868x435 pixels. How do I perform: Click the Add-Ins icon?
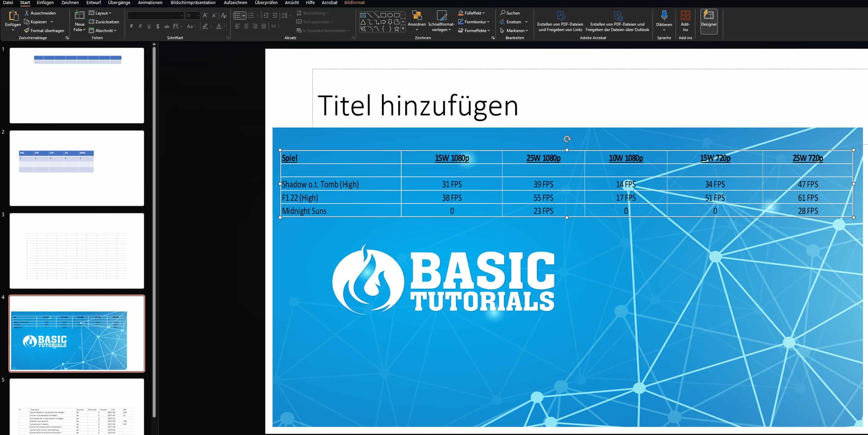[x=685, y=15]
